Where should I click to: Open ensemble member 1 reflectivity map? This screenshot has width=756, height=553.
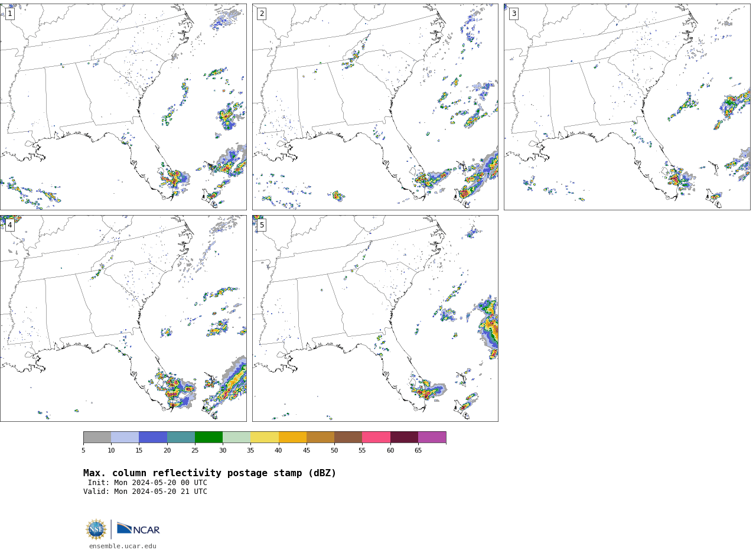pyautogui.click(x=123, y=107)
